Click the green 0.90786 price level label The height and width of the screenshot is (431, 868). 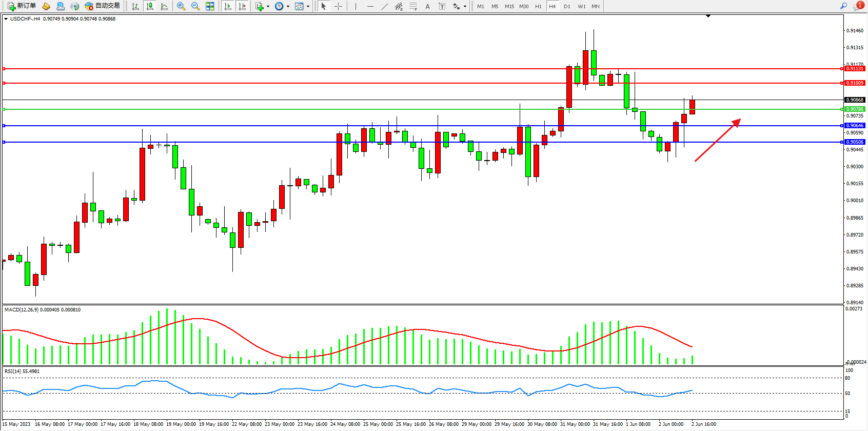(855, 109)
